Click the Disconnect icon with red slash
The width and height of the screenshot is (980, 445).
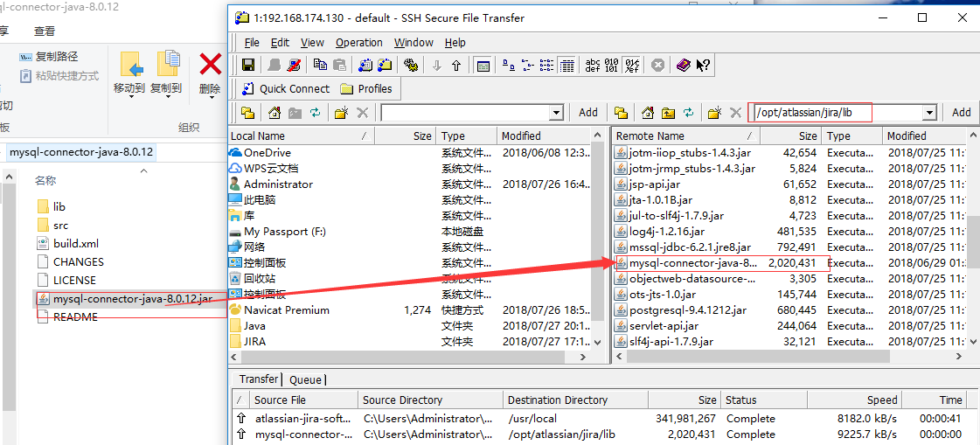[x=293, y=65]
